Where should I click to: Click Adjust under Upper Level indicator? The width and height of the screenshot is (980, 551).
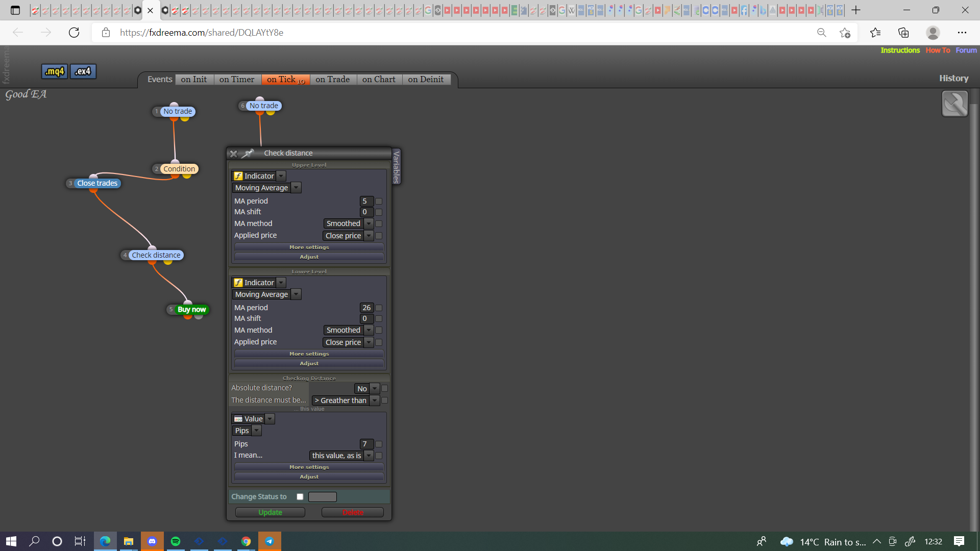coord(309,257)
